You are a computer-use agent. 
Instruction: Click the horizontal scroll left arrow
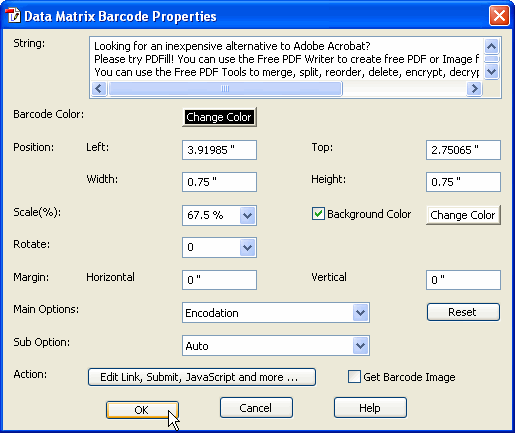[x=99, y=89]
